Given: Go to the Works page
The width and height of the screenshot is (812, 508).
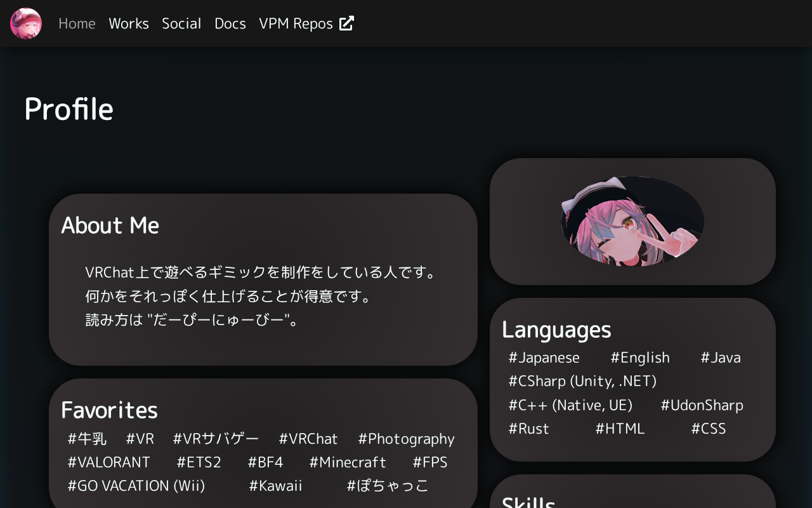Looking at the screenshot, I should click(x=129, y=23).
